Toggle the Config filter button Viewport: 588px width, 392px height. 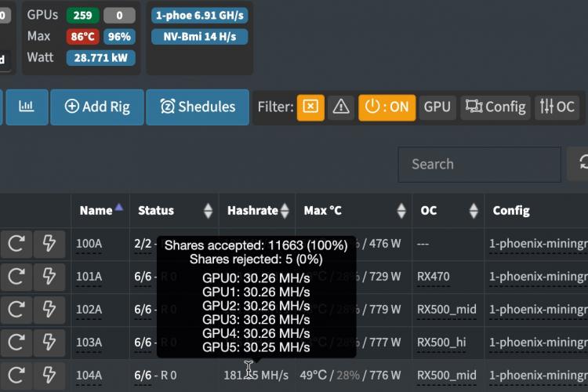click(x=495, y=107)
